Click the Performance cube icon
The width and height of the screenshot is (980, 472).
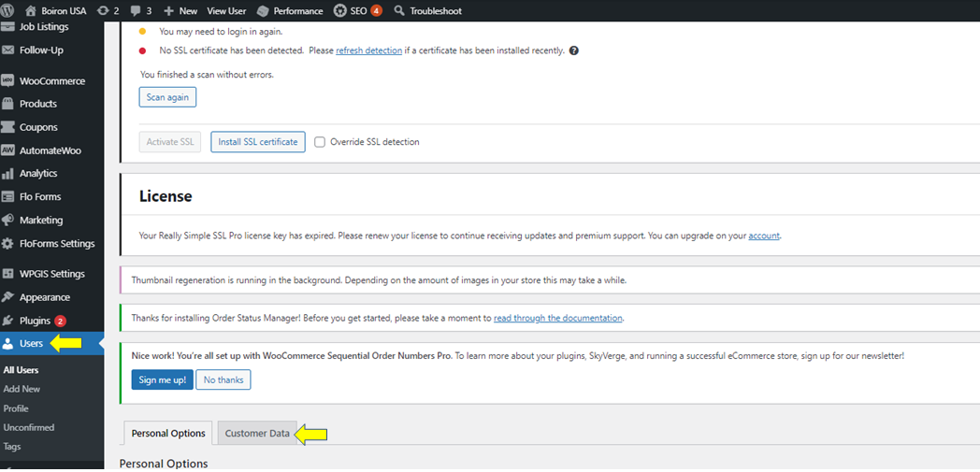(x=263, y=10)
